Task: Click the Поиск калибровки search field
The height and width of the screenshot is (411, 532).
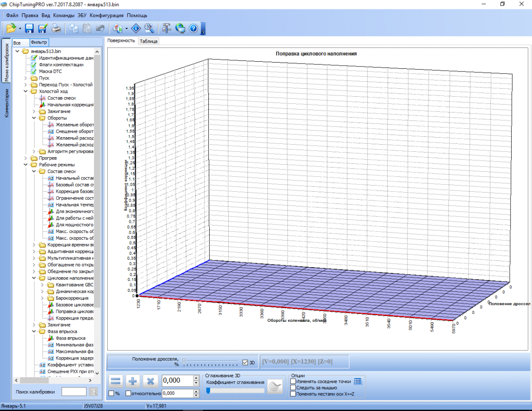Action: pyautogui.click(x=74, y=391)
